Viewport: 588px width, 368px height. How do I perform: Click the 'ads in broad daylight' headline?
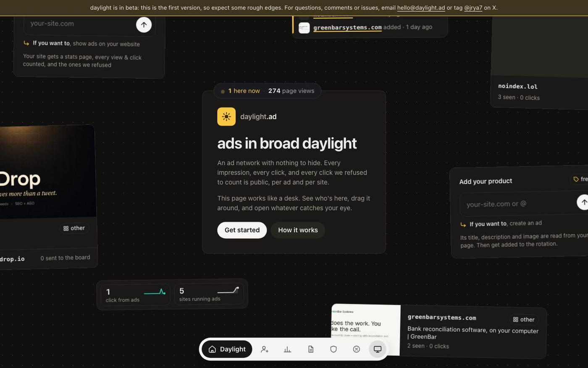pyautogui.click(x=287, y=143)
